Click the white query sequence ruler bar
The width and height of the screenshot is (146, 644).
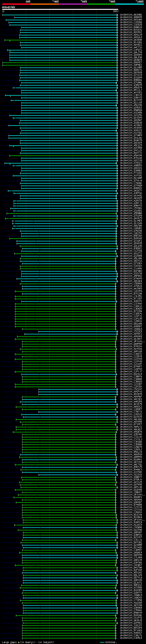coord(60,9)
